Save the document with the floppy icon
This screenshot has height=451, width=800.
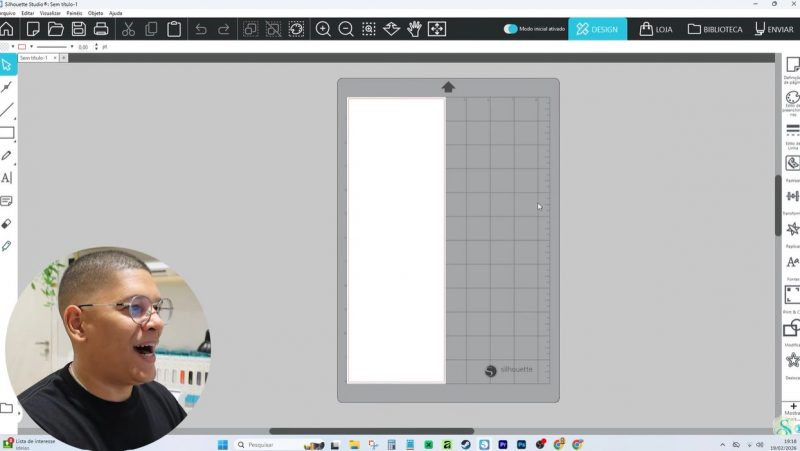click(x=79, y=29)
